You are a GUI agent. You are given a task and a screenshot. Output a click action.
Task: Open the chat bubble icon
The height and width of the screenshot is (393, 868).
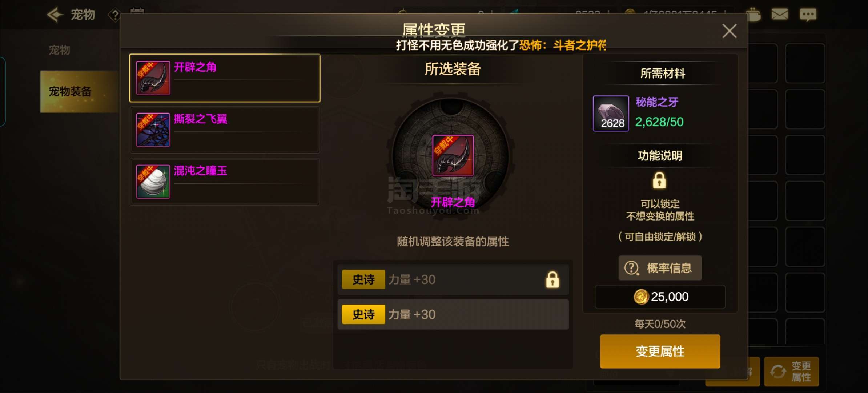click(808, 15)
